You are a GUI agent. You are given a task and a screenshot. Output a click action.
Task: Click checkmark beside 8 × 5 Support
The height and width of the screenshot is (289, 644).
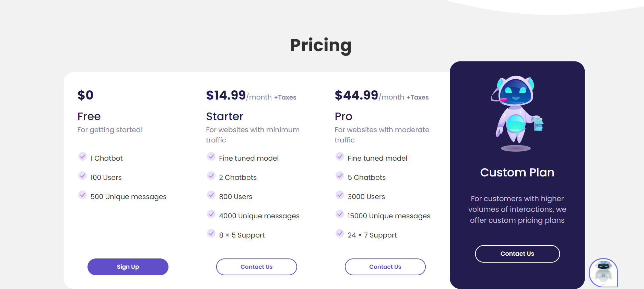tap(211, 233)
